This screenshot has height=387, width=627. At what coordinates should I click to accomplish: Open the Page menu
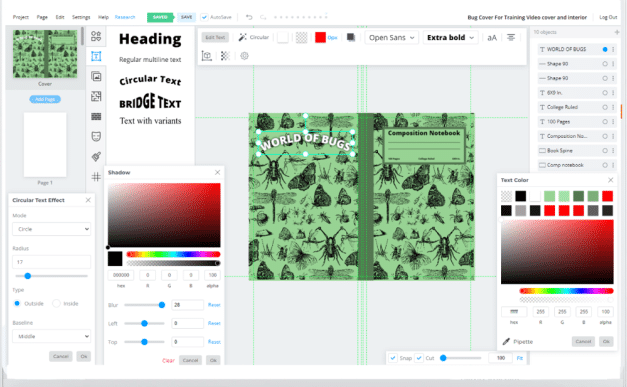(x=42, y=17)
